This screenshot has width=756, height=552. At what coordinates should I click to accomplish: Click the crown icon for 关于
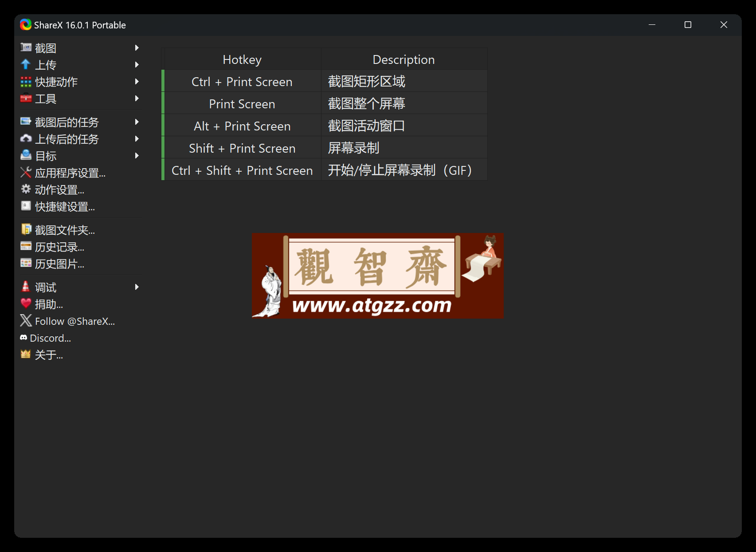point(26,354)
